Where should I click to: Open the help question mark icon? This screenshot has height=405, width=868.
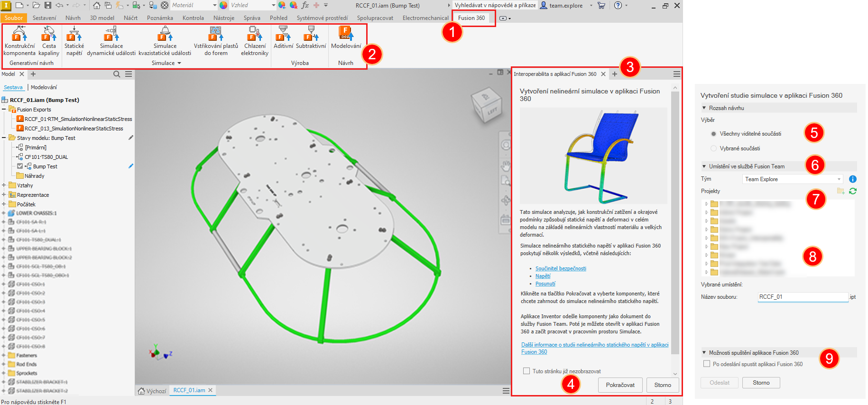coord(618,5)
